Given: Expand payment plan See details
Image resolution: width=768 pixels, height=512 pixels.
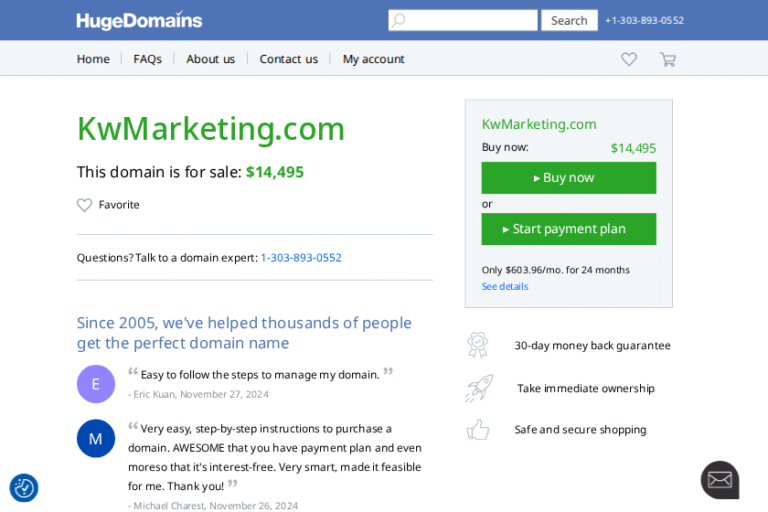Looking at the screenshot, I should coord(505,287).
